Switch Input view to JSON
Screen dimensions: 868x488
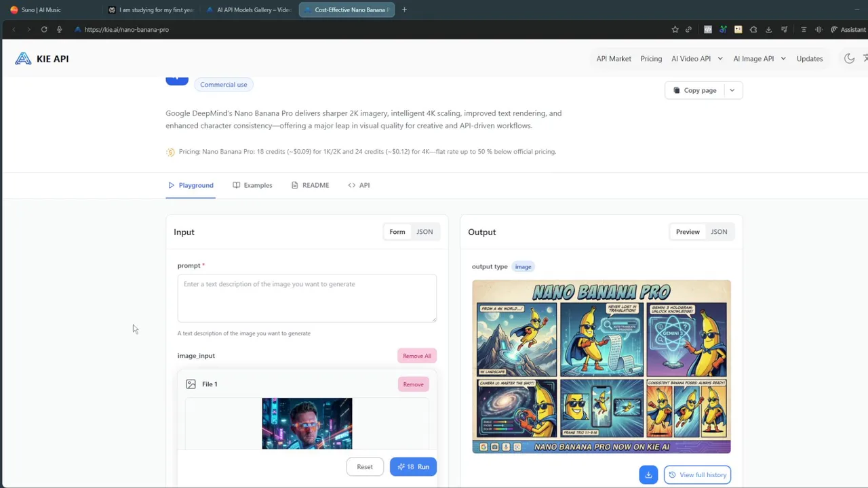(425, 232)
